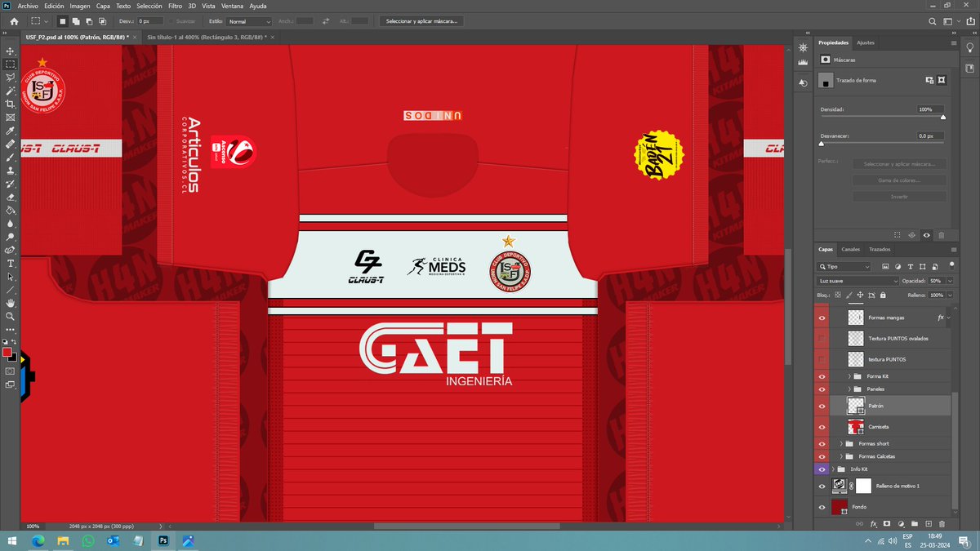Screen dimensions: 980x551
Task: Select the Polygonal Lasso tool
Action: coord(10,77)
